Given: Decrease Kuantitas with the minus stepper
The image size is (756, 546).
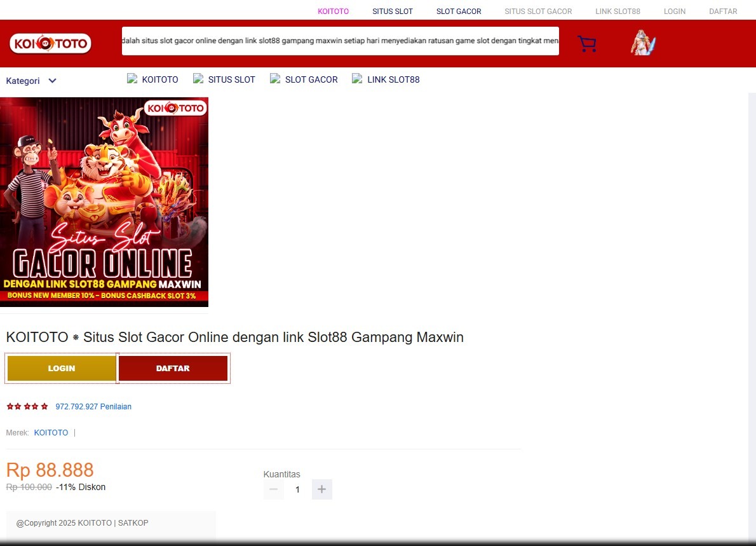Looking at the screenshot, I should tap(273, 489).
